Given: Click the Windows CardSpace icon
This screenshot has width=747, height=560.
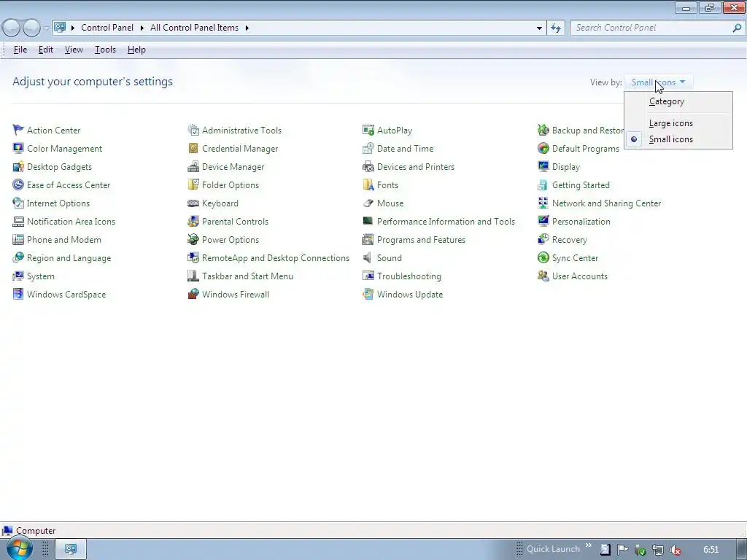Looking at the screenshot, I should click(x=18, y=295).
